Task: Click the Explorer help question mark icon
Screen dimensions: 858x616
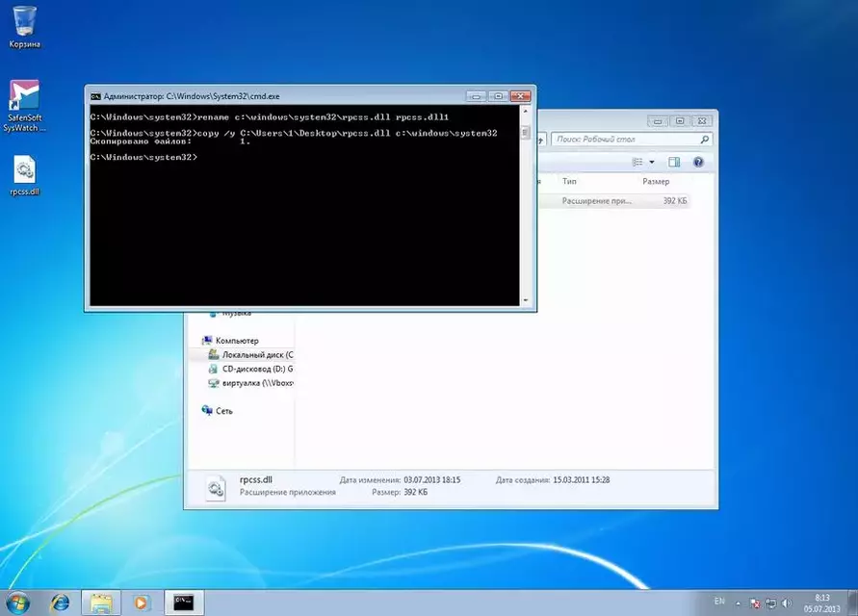Action: click(x=698, y=162)
